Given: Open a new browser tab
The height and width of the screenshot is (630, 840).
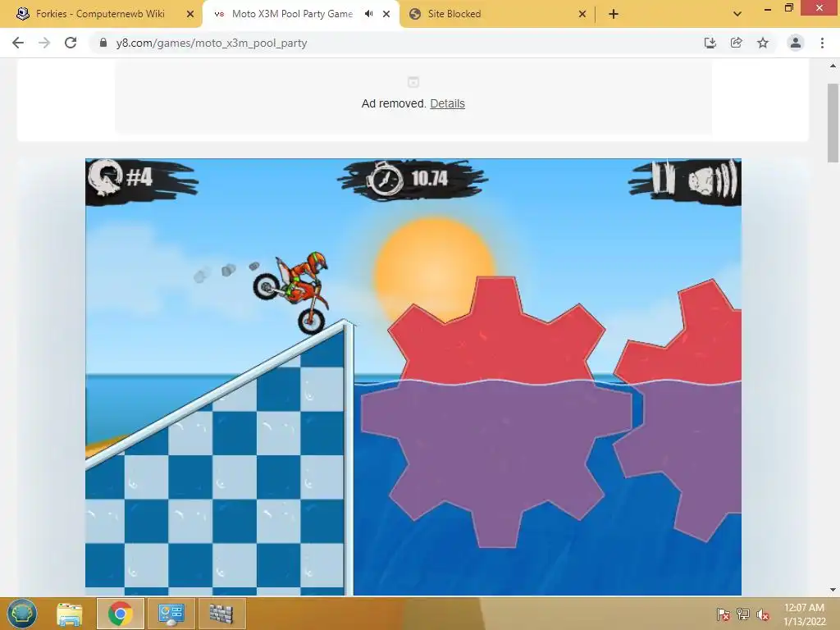Looking at the screenshot, I should coord(614,14).
